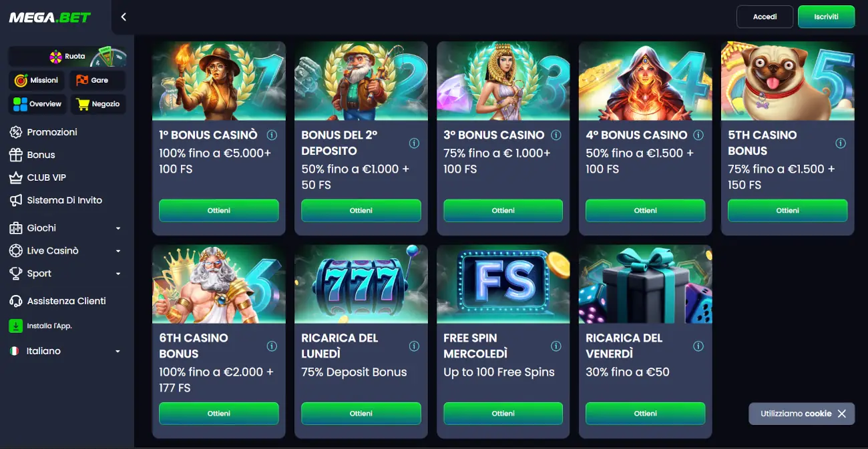The width and height of the screenshot is (868, 449).
Task: Expand the Giochi menu
Action: click(x=67, y=228)
